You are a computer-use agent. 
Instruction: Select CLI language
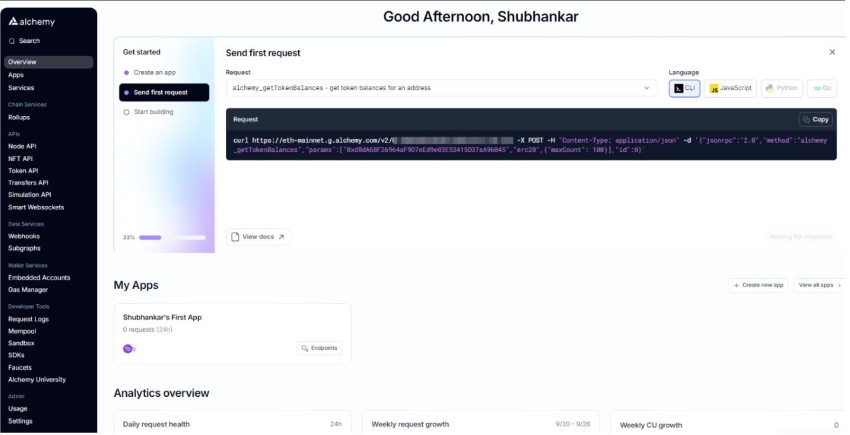(x=684, y=88)
